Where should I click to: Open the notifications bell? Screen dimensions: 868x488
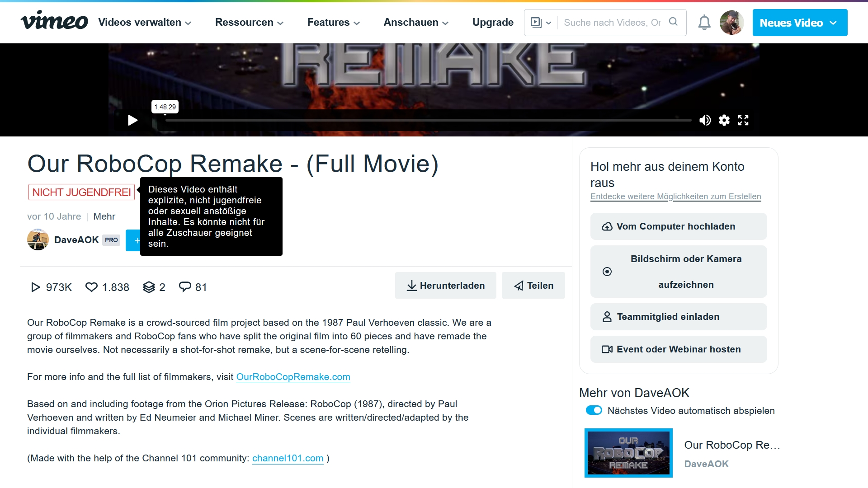[x=704, y=23]
